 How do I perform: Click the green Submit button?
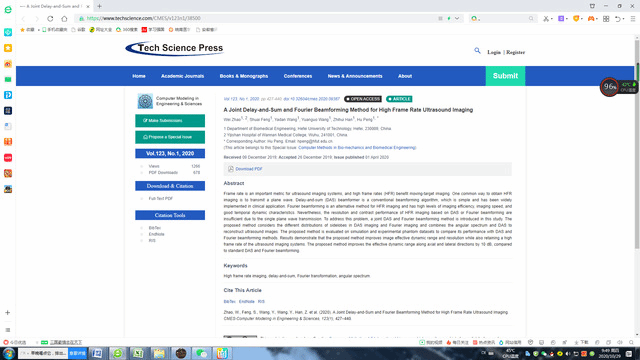[x=505, y=76]
